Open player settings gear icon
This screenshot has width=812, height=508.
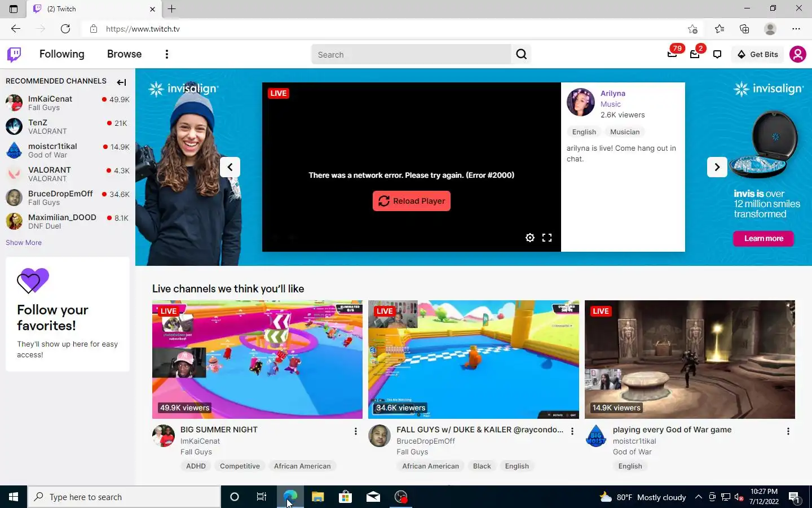530,238
